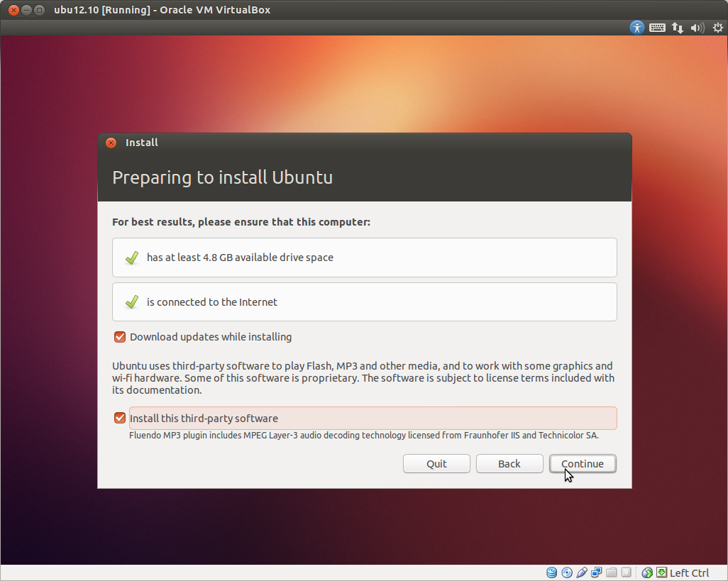728x581 pixels.
Task: Click the Fluendo MP3 plugin license note
Action: [x=364, y=436]
